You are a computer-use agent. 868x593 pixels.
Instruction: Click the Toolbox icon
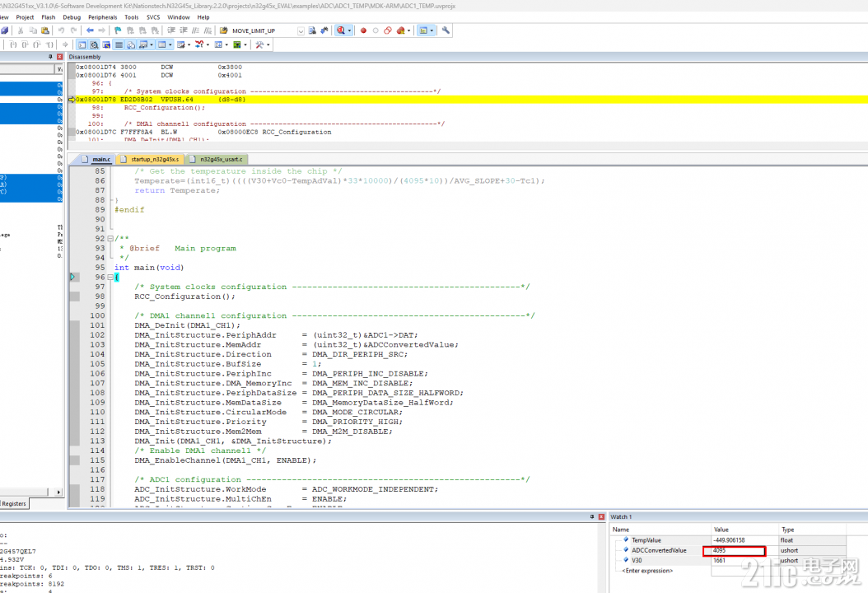coord(259,44)
